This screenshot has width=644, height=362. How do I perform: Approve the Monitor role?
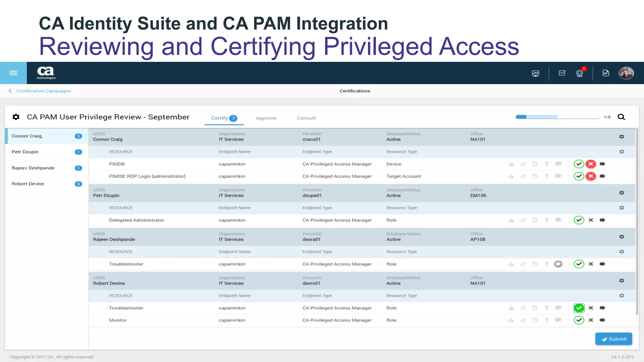(579, 320)
